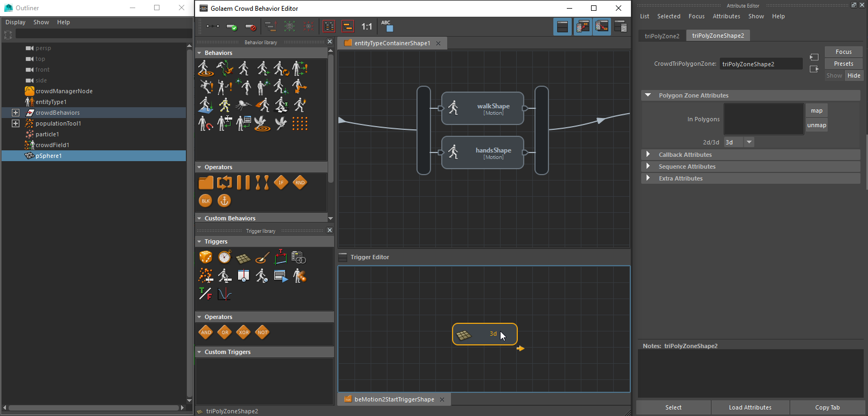This screenshot has width=868, height=416.
Task: Collapse Polygon Zone Attributes section
Action: 648,95
